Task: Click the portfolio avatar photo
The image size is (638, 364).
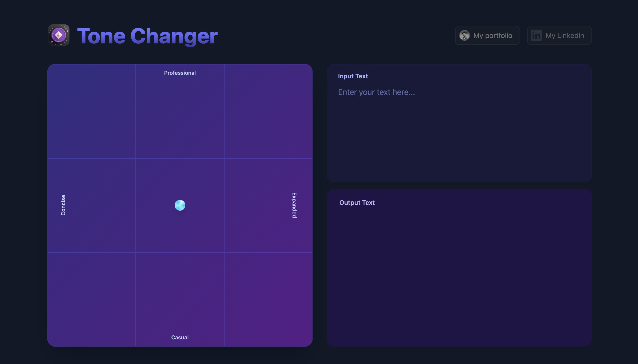Action: [x=464, y=35]
